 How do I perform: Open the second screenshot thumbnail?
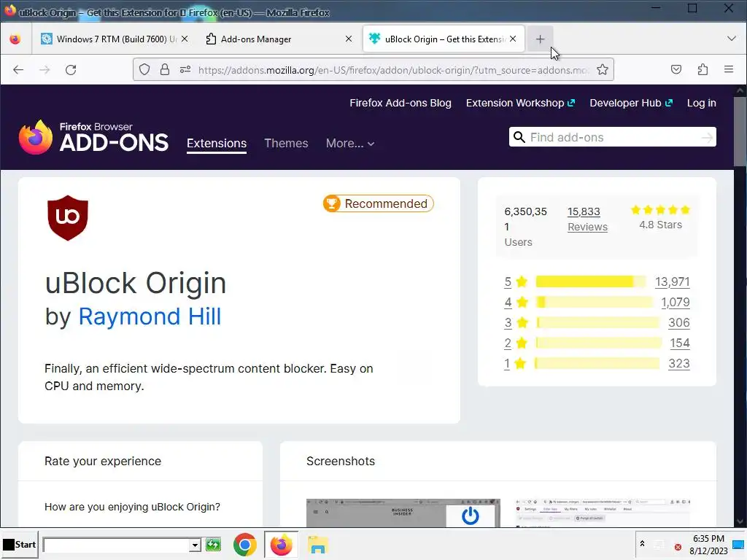(603, 513)
